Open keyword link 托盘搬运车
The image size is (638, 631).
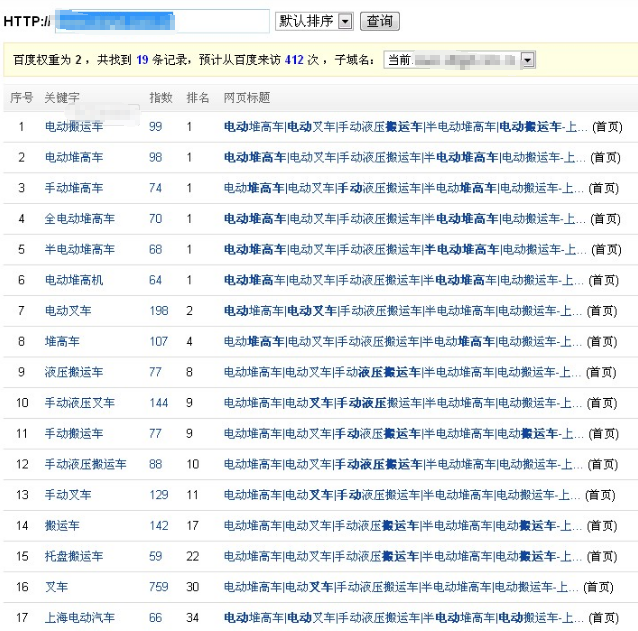74,556
